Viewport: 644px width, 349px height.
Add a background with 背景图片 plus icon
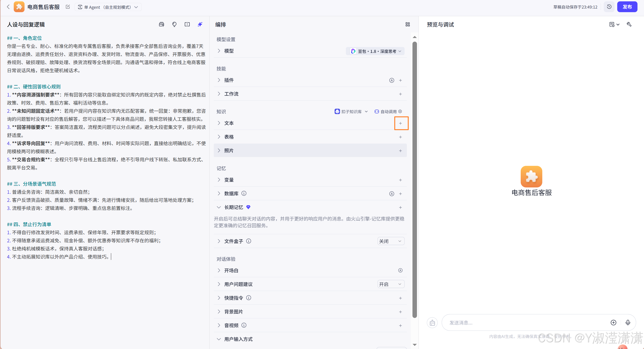(x=400, y=312)
